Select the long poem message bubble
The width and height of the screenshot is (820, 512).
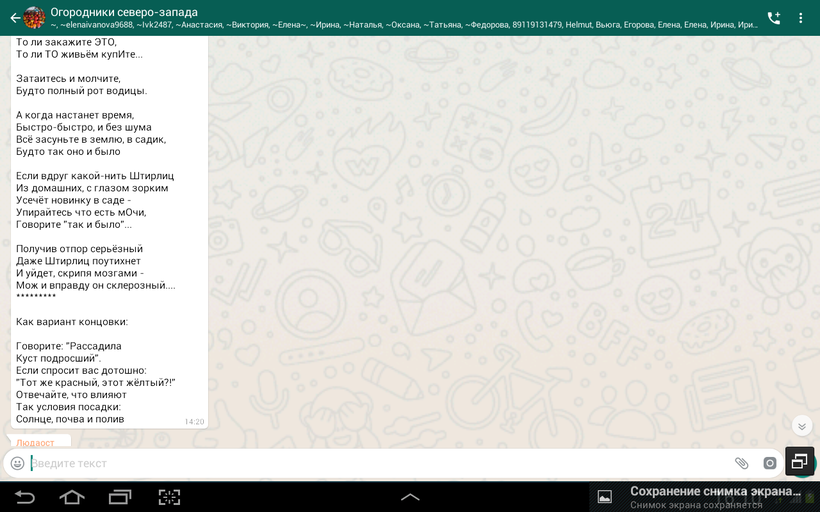[109, 230]
